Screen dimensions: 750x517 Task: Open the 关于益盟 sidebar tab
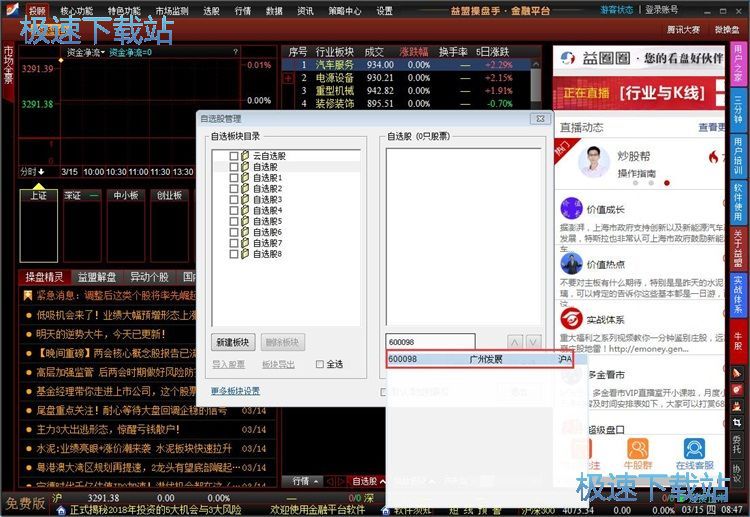[739, 249]
